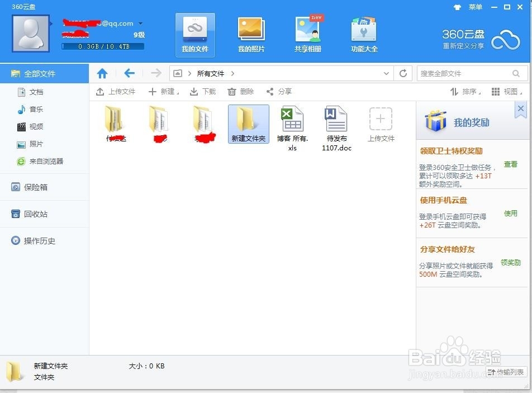Open the 菜单 menu
The width and height of the screenshot is (532, 393).
coord(475,7)
